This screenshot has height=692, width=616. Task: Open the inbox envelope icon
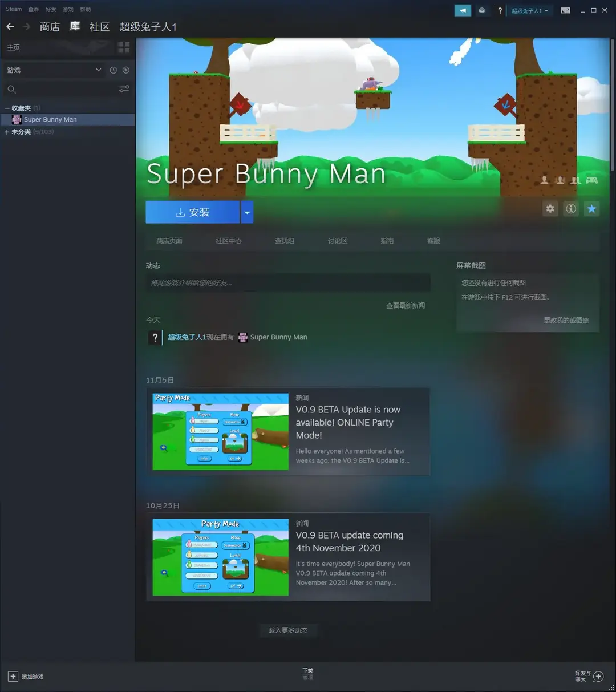point(482,10)
